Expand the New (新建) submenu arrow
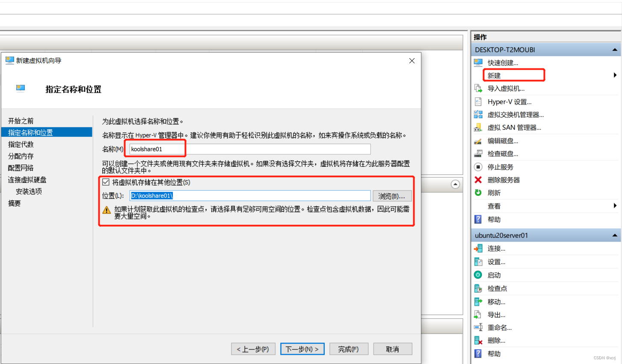This screenshot has height=364, width=622. [615, 75]
